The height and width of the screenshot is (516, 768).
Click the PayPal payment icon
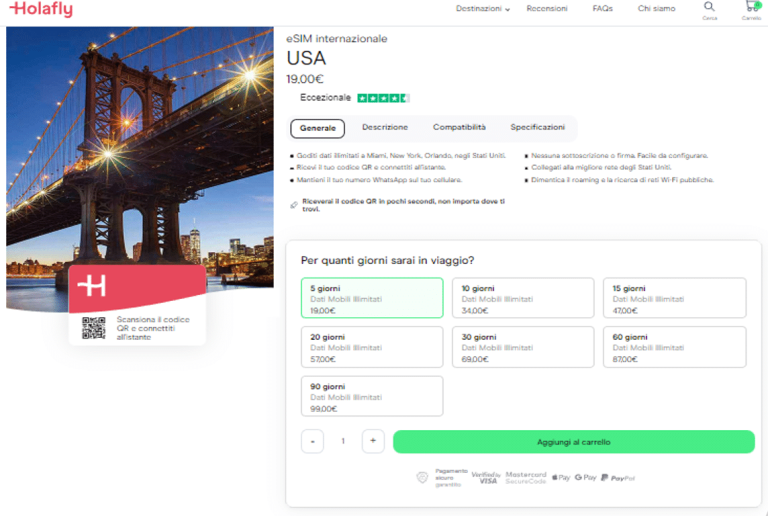click(618, 478)
